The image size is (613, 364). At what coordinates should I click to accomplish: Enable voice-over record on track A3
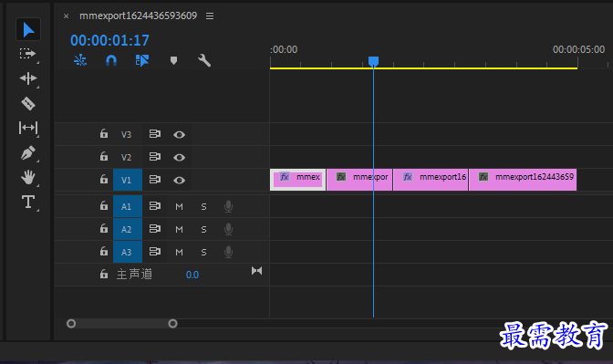pos(229,252)
